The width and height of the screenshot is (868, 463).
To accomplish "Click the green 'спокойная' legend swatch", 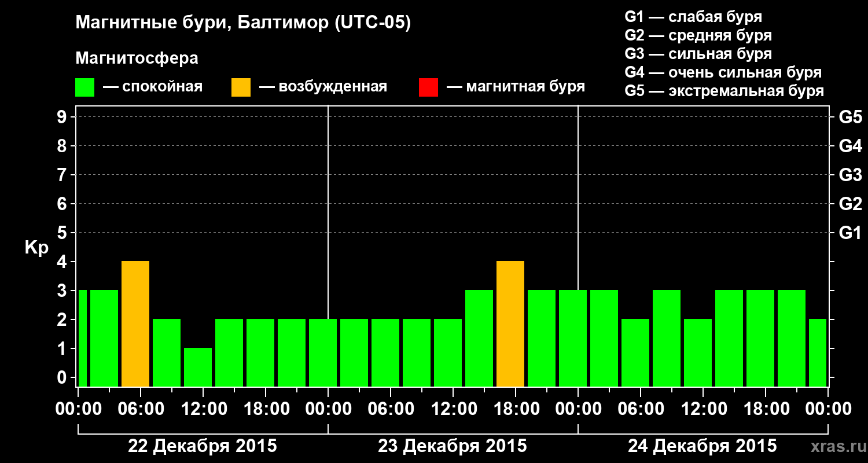I will click(84, 87).
